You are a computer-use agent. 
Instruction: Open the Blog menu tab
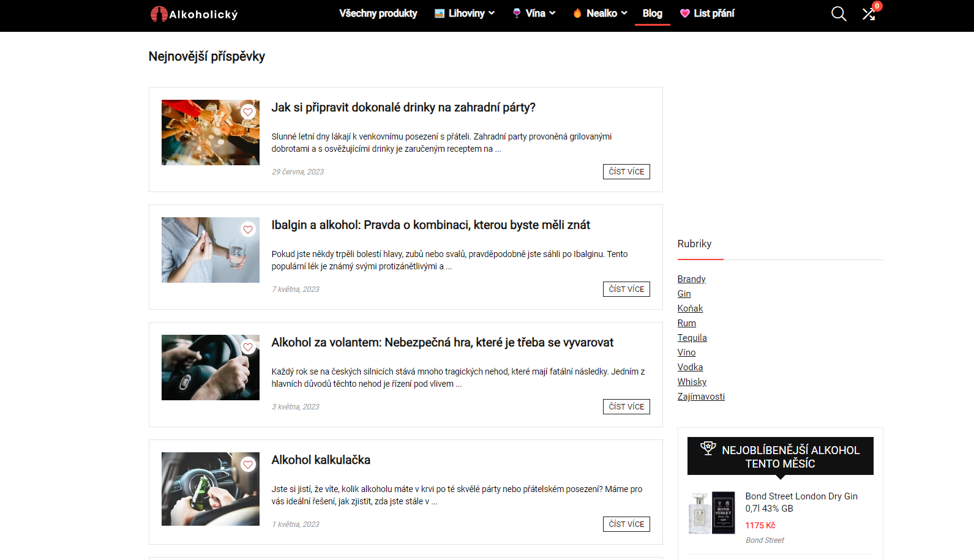(653, 13)
